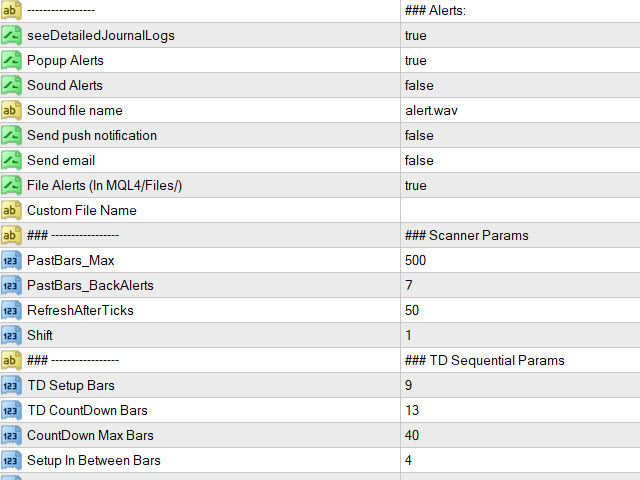This screenshot has height=480, width=640.
Task: Click the integer icon beside TD Setup Bars
Action: [x=11, y=385]
